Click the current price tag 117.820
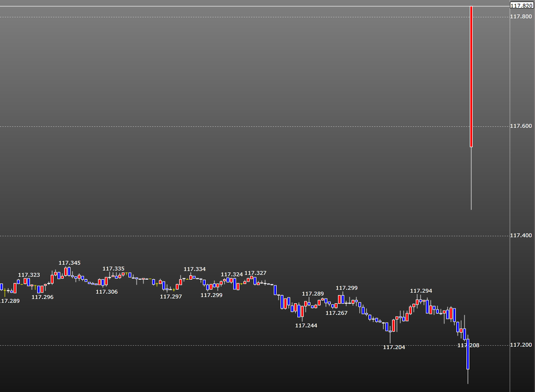This screenshot has width=535, height=392. pos(521,5)
